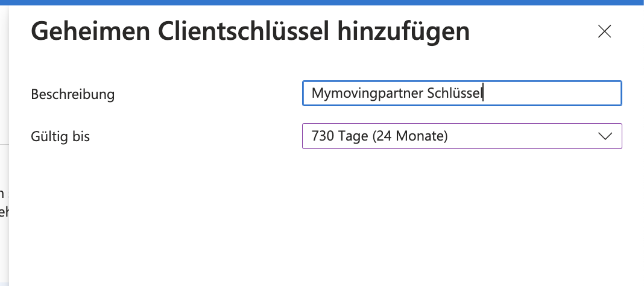
Task: Click the blue portal header bar
Action: [x=322, y=2]
